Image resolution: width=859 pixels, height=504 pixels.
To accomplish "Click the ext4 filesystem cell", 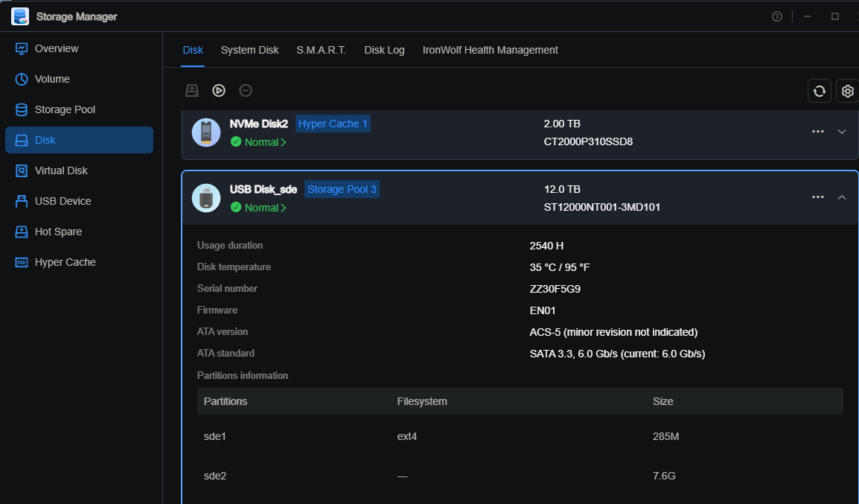I will 407,436.
